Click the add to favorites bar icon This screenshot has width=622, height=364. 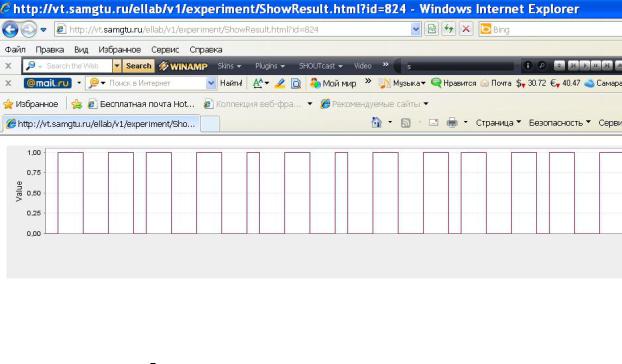click(77, 104)
